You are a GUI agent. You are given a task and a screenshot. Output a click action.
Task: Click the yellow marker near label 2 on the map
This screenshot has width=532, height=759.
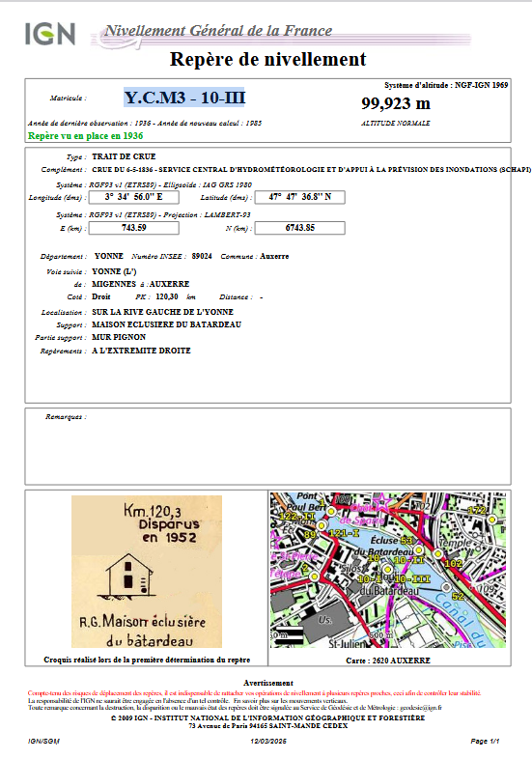314,576
